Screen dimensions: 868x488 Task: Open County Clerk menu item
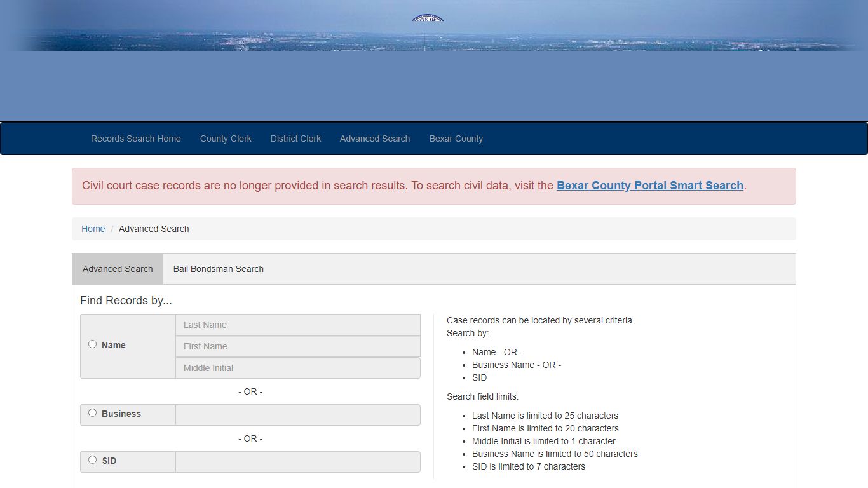pyautogui.click(x=226, y=139)
